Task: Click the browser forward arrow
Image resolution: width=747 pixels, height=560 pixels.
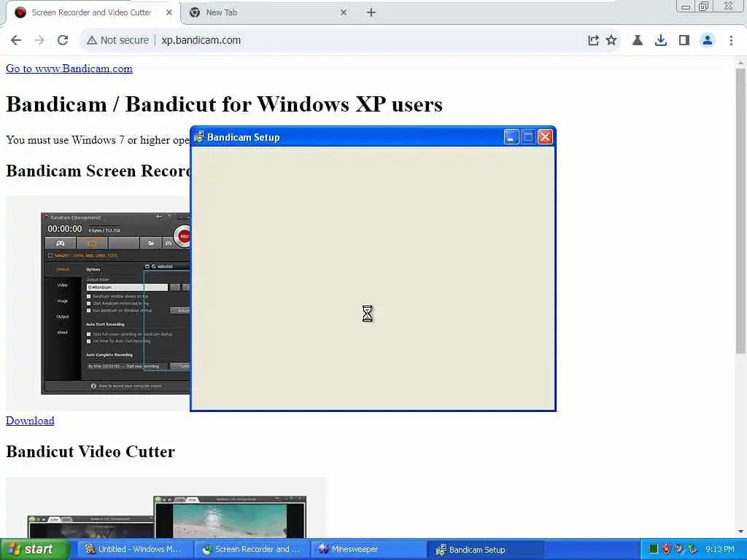Action: coord(39,41)
